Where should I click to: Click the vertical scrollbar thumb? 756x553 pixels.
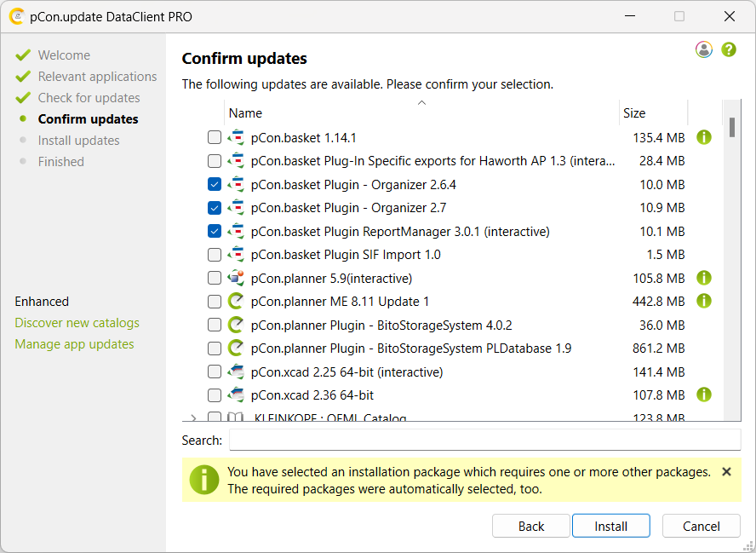(x=732, y=128)
